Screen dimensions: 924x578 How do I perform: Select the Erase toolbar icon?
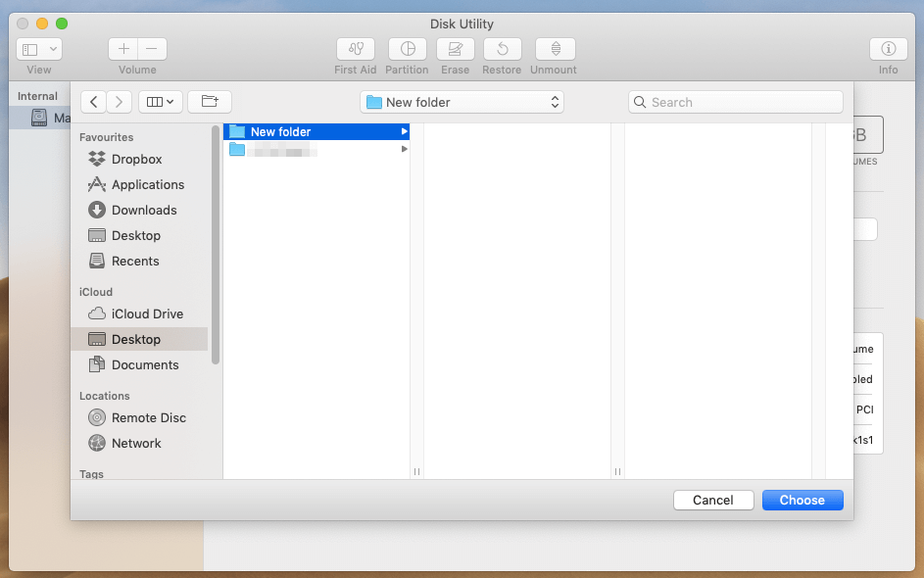coord(455,49)
